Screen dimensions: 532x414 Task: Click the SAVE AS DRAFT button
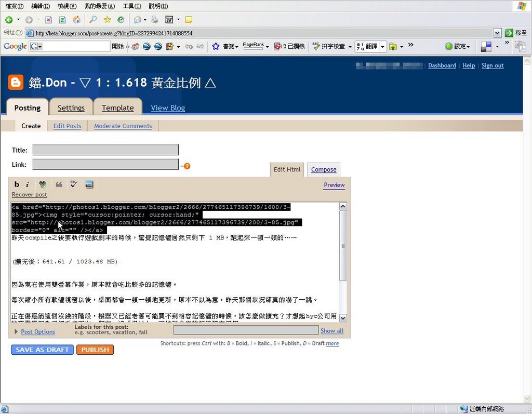43,350
